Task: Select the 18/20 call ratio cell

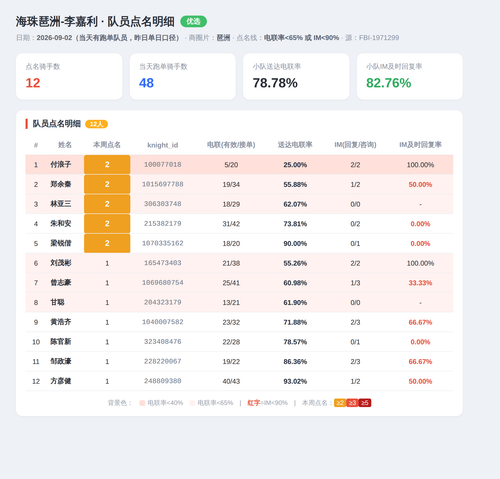Action: click(231, 243)
